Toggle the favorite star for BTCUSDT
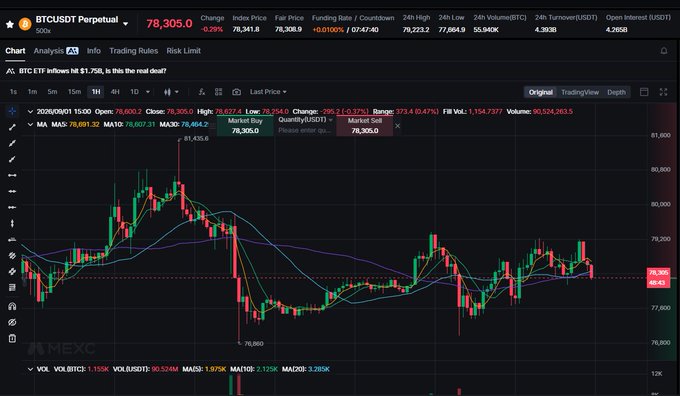The width and height of the screenshot is (680, 396). click(x=10, y=24)
